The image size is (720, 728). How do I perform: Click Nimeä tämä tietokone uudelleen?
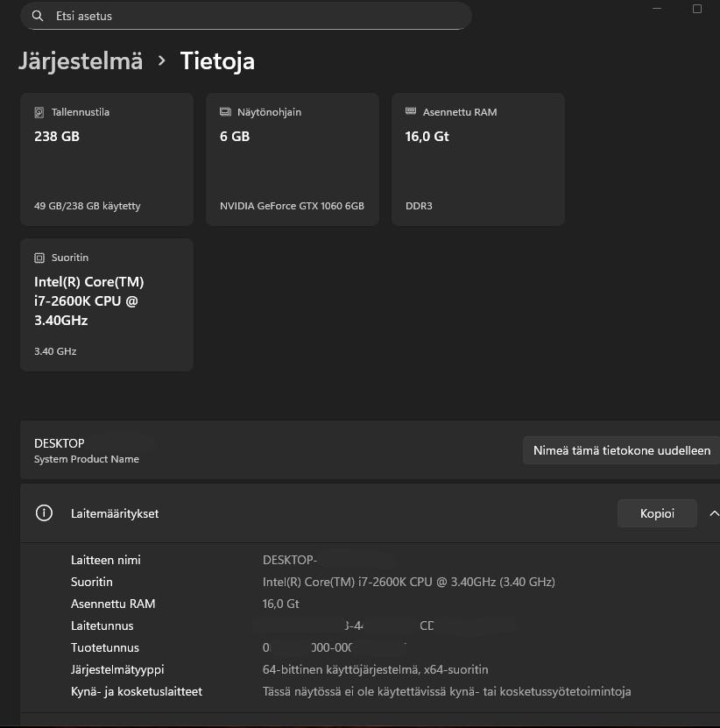click(621, 449)
